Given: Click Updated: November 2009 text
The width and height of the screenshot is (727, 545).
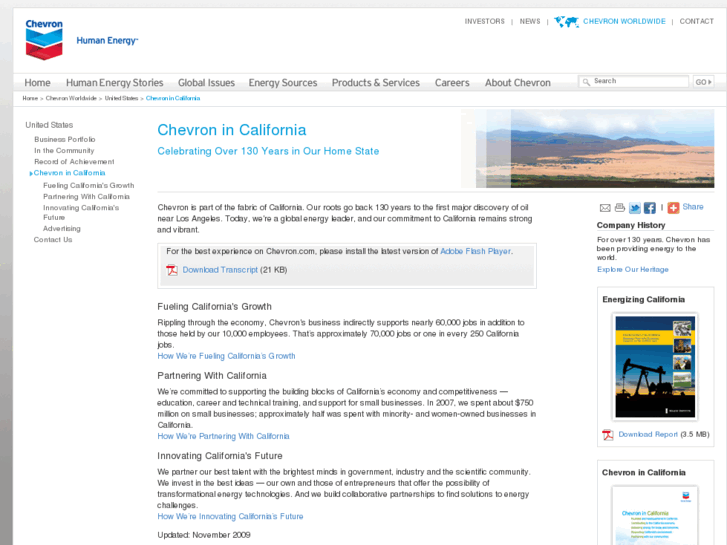Looking at the screenshot, I should tap(204, 535).
